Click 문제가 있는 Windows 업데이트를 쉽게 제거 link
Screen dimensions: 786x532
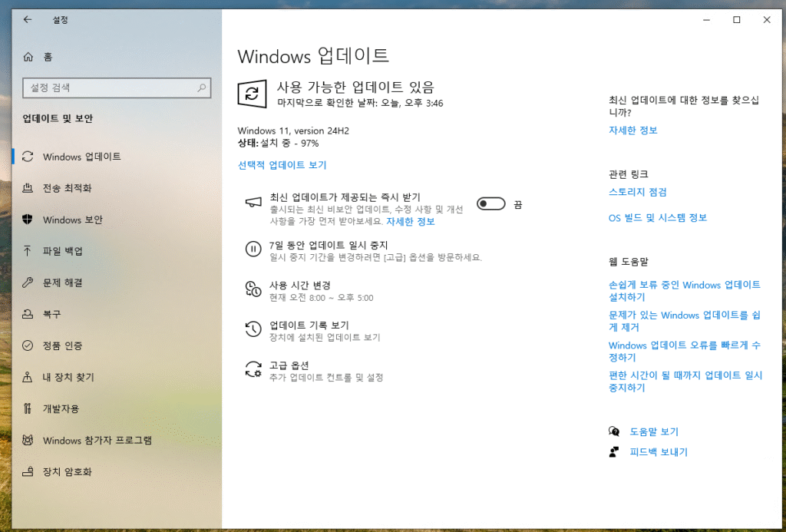[x=684, y=321]
